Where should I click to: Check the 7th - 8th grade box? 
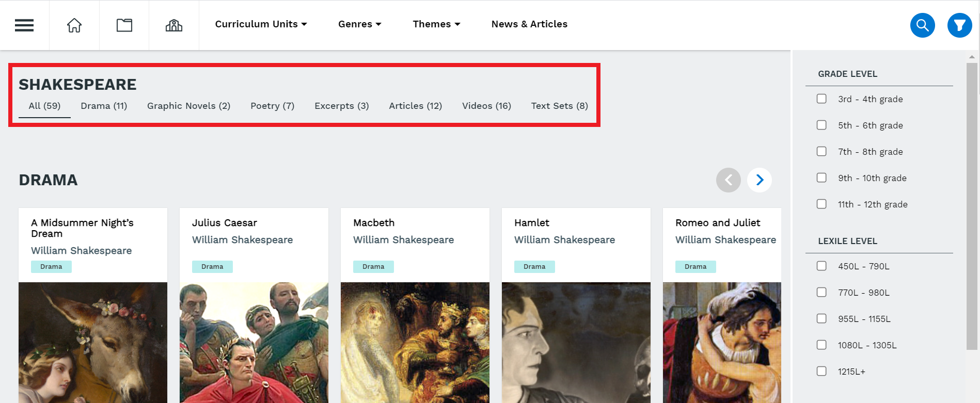coord(821,151)
